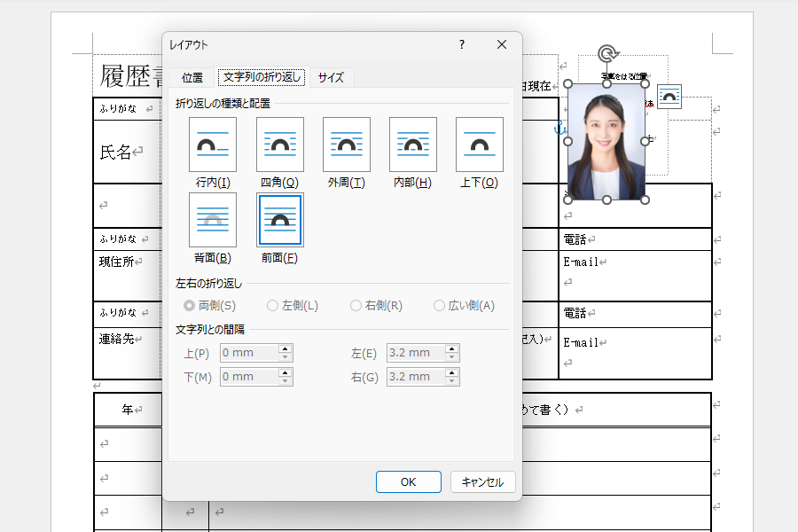Decrease the 右 value with its down arrow
Screen dimensions: 798x532
click(452, 380)
